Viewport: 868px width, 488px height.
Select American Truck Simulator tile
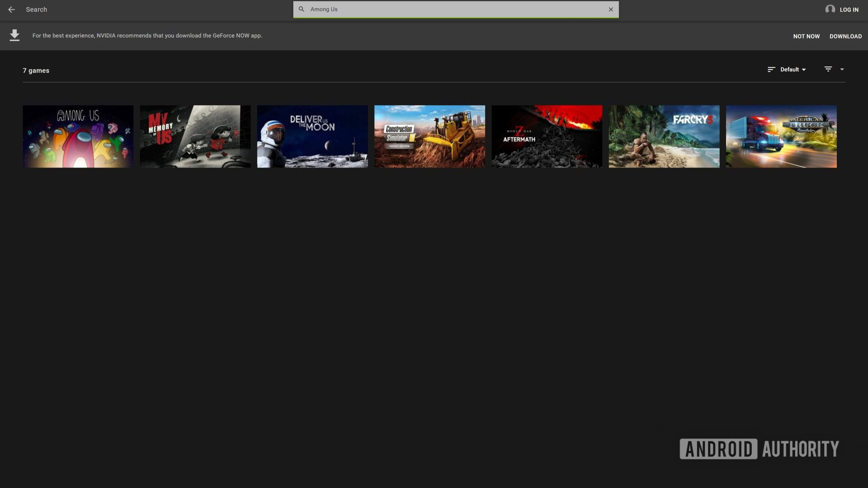(781, 136)
